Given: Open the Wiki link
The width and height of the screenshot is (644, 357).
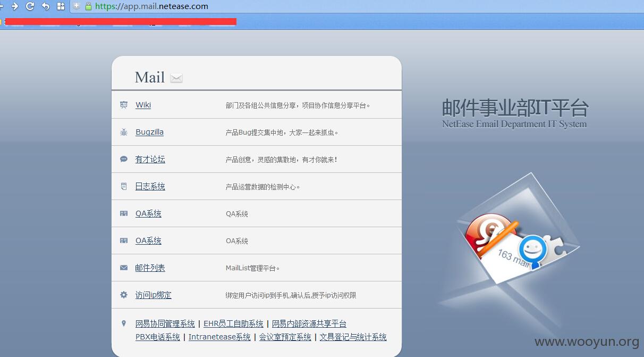Looking at the screenshot, I should coord(143,105).
